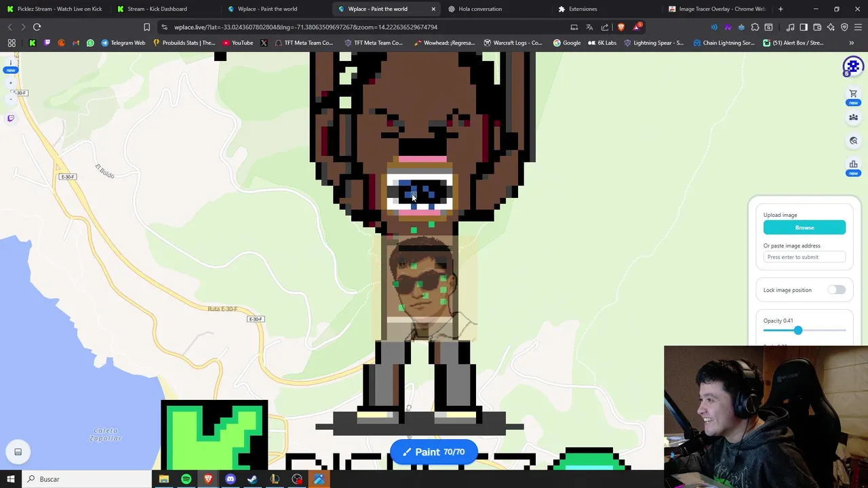Viewport: 868px width, 488px height.
Task: Switch to Hola conversation tab
Action: point(495,9)
